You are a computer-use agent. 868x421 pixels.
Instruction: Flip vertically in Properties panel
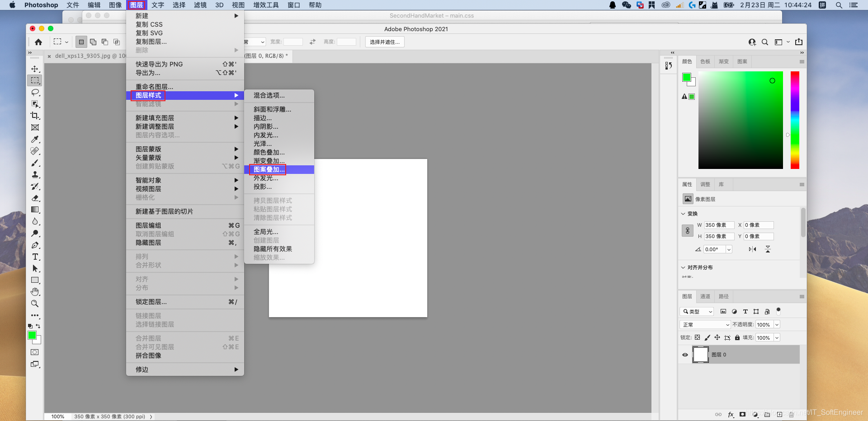click(768, 249)
